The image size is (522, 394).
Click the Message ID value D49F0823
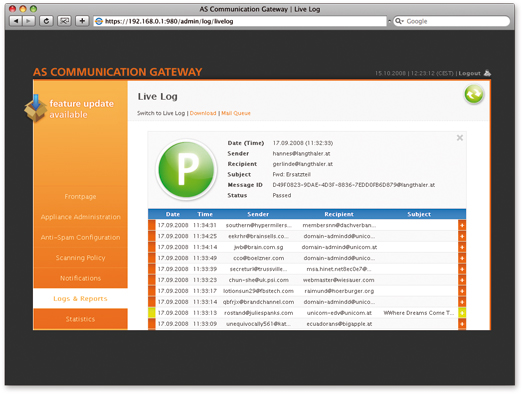[x=354, y=185]
